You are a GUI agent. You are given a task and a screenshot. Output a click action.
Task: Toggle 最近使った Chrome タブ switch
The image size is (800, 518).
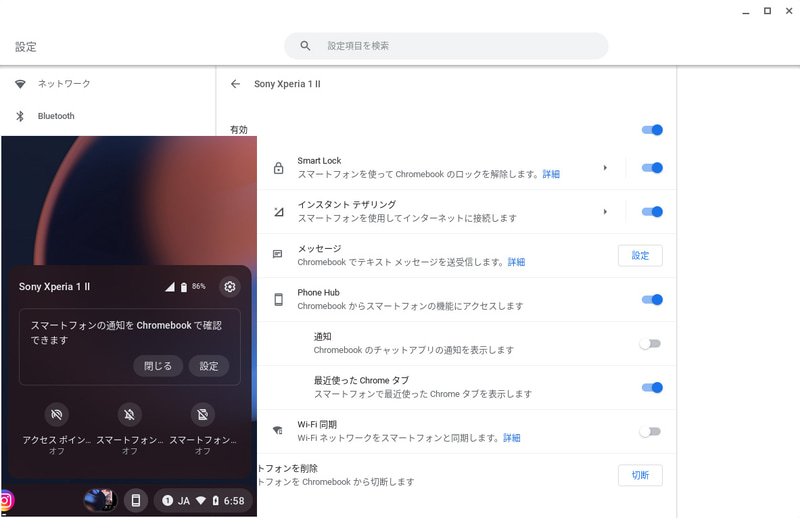click(x=652, y=388)
